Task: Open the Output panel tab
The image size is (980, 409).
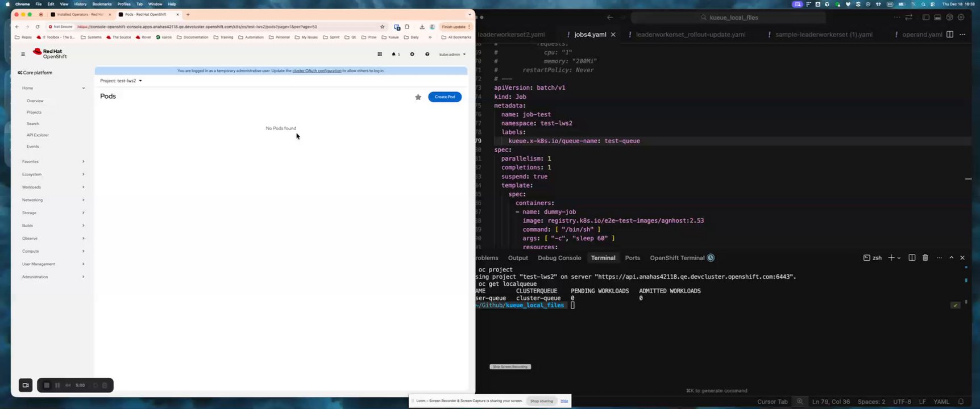Action: click(x=518, y=258)
